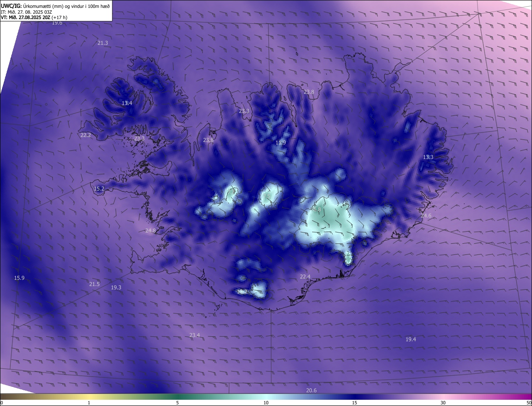Click the 11.9 value label on the map
This screenshot has height=406, width=532.
281,142
